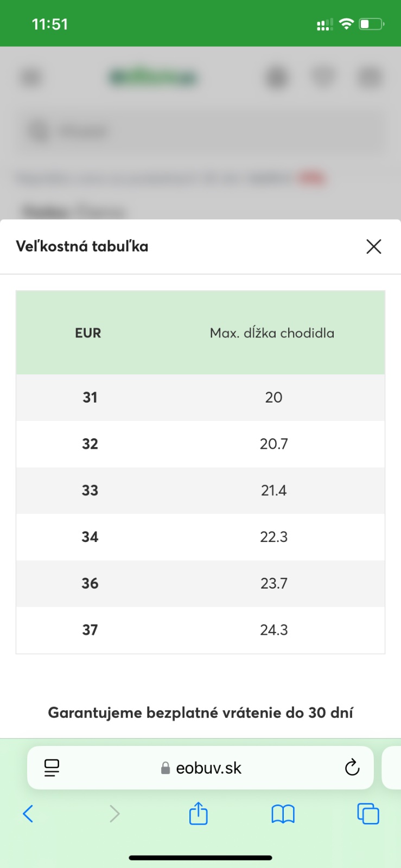Close the Veľkostná tabuľka size chart

point(373,247)
